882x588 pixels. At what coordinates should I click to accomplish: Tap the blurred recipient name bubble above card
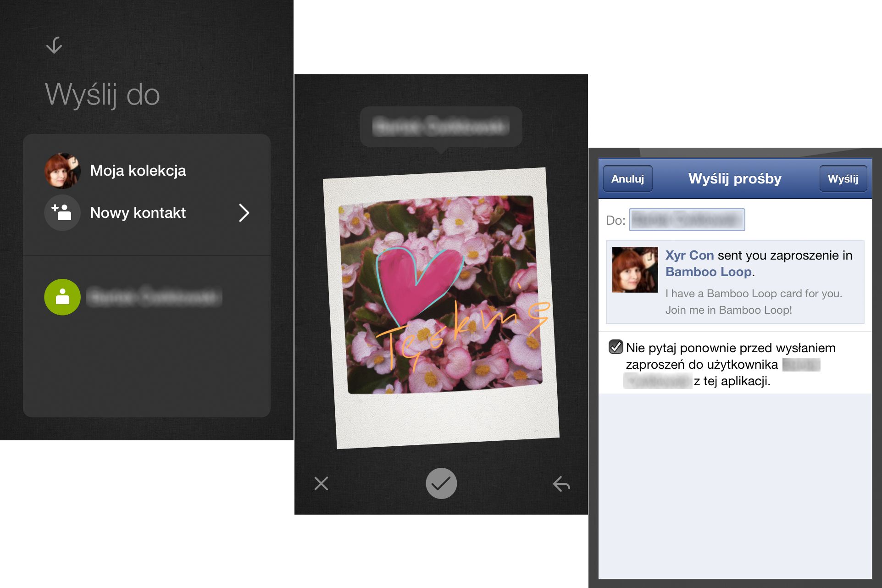tap(441, 127)
